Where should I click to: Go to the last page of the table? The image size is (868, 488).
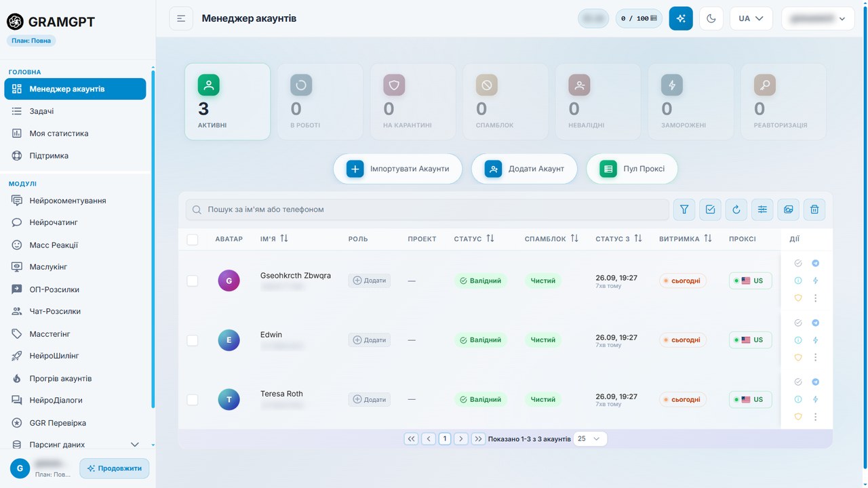coord(478,439)
